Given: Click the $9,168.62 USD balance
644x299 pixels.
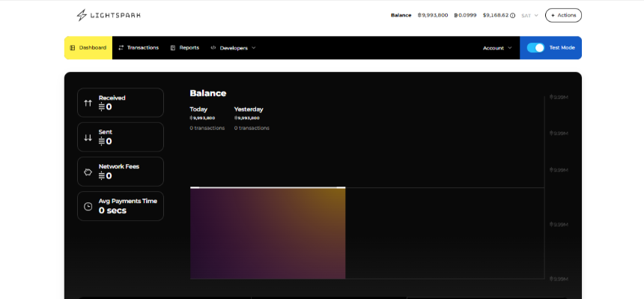Looking at the screenshot, I should [x=496, y=15].
